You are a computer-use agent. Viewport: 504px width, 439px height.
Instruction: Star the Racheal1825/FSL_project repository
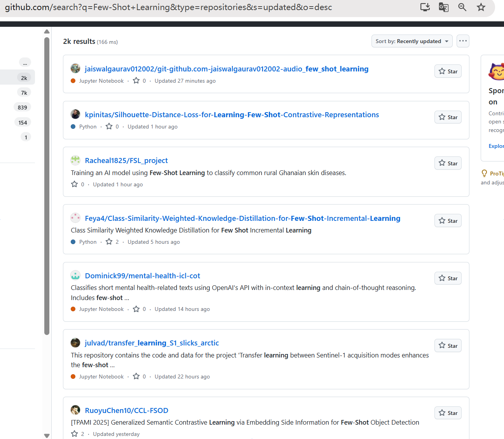click(448, 163)
